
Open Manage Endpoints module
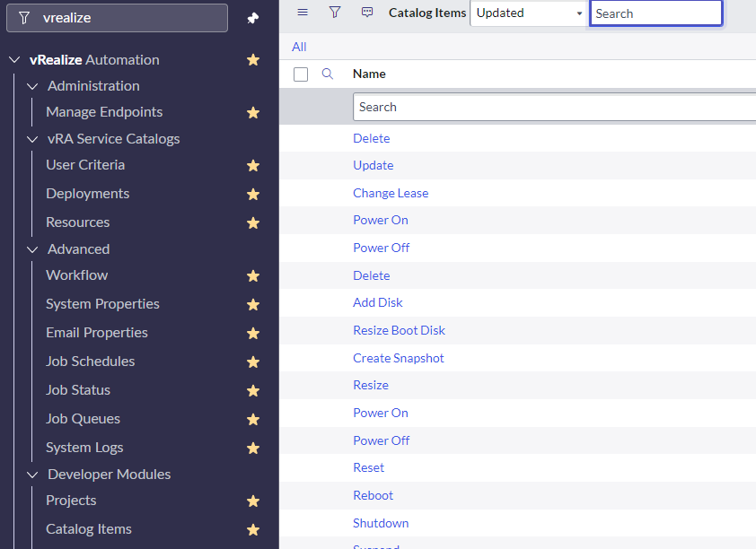[x=104, y=112]
